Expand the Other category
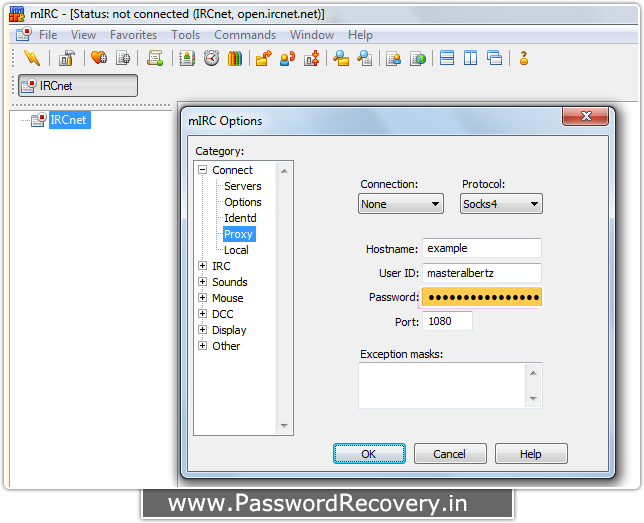The width and height of the screenshot is (644, 523). coord(202,346)
